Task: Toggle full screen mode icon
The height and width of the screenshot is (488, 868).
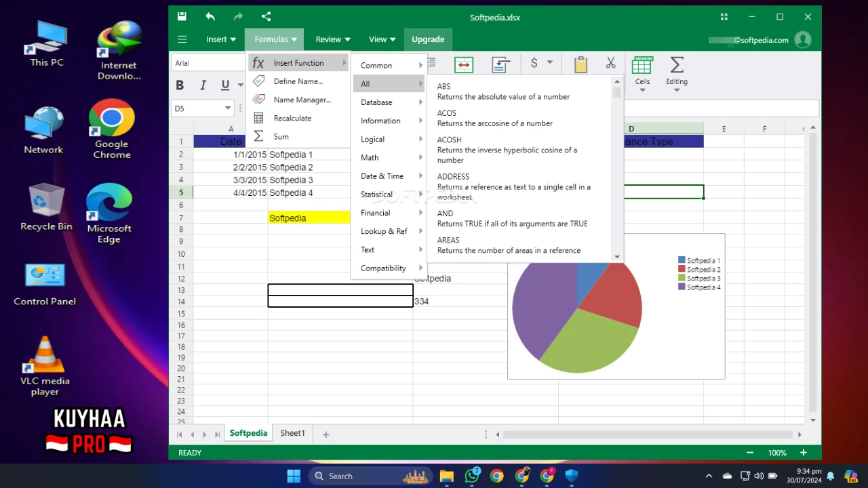Action: click(x=724, y=17)
